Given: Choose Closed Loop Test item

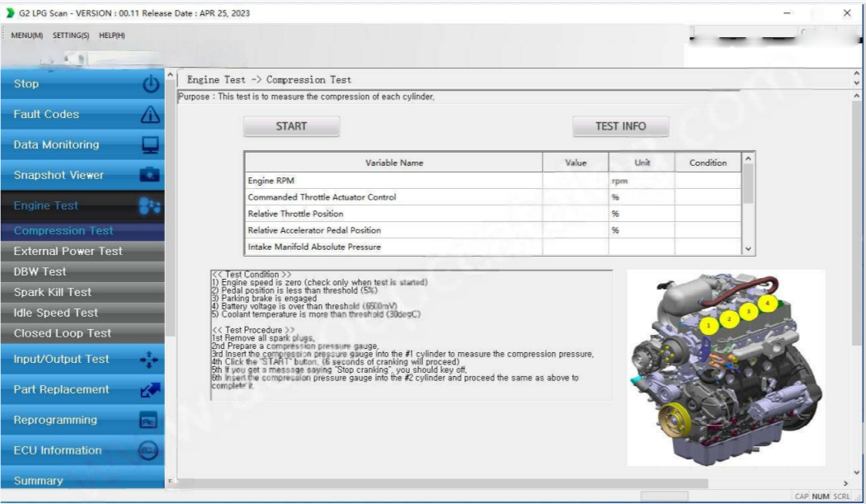Looking at the screenshot, I should click(x=63, y=334).
